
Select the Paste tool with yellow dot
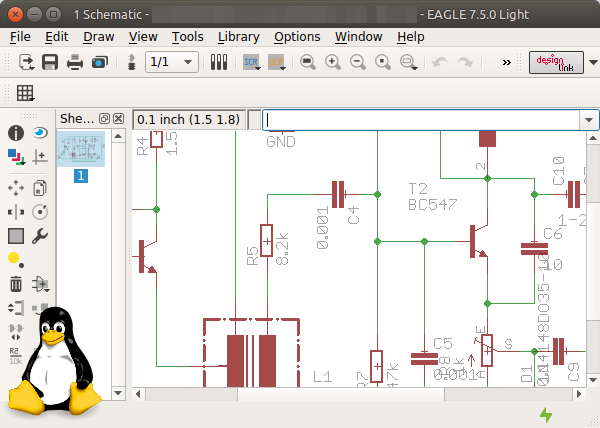16,260
